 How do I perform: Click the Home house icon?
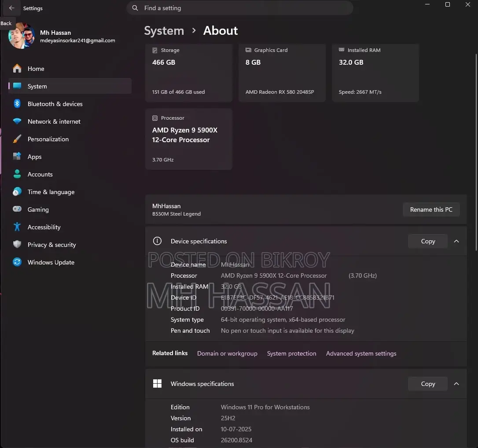17,69
